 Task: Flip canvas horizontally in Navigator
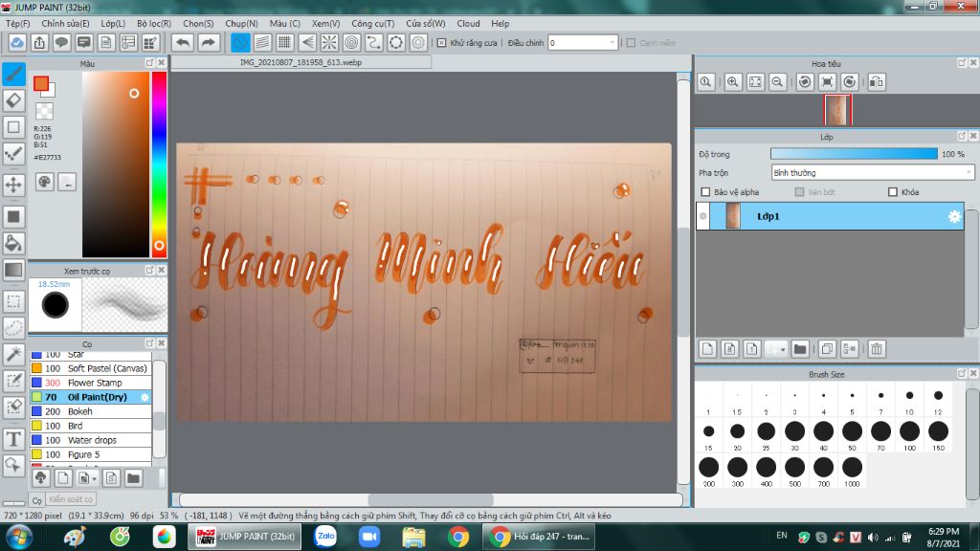[877, 82]
